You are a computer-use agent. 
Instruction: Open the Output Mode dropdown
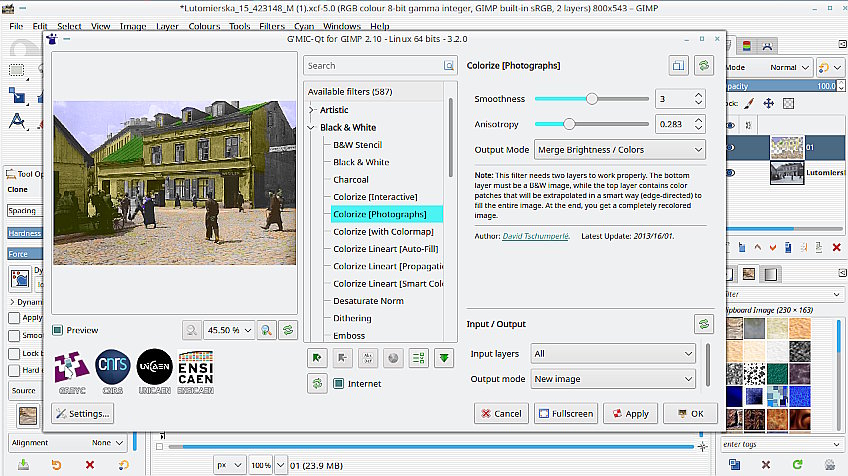coord(619,149)
